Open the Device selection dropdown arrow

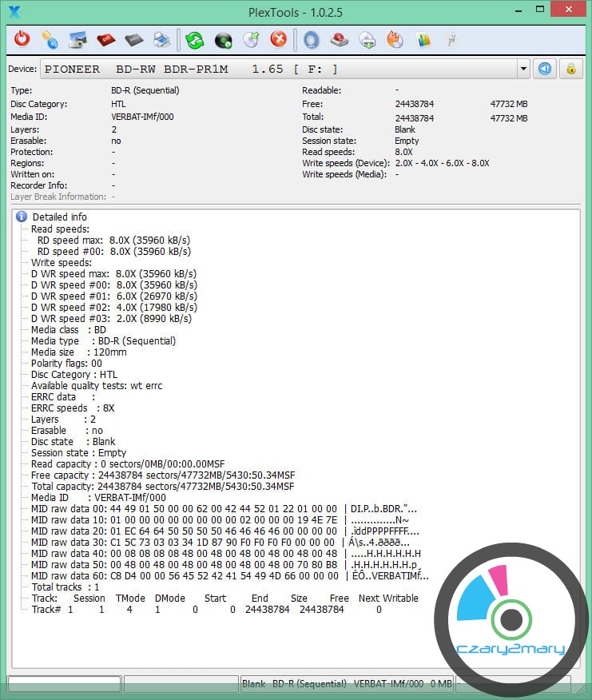[523, 69]
